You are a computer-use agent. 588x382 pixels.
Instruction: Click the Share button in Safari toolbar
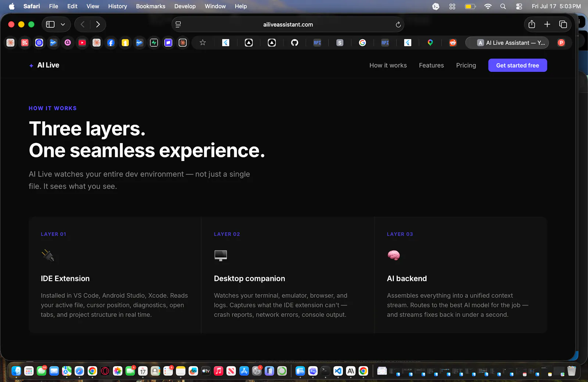(x=532, y=24)
